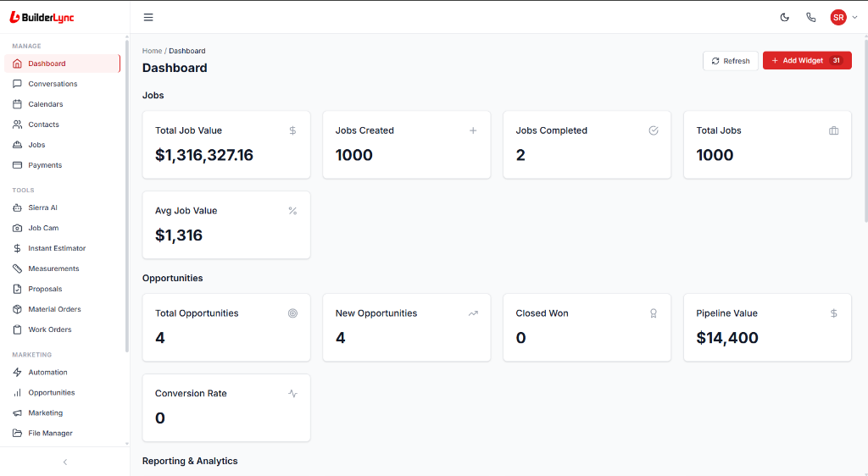Collapse the sidebar with the chevron

[64, 462]
